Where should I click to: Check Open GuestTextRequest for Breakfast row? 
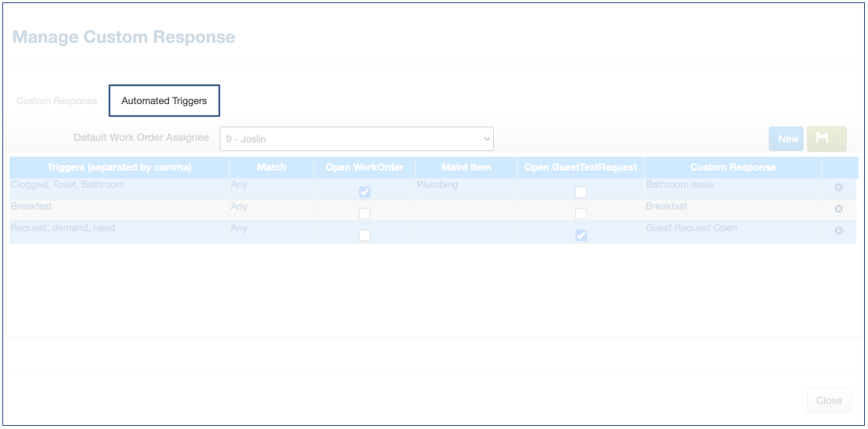tap(581, 214)
